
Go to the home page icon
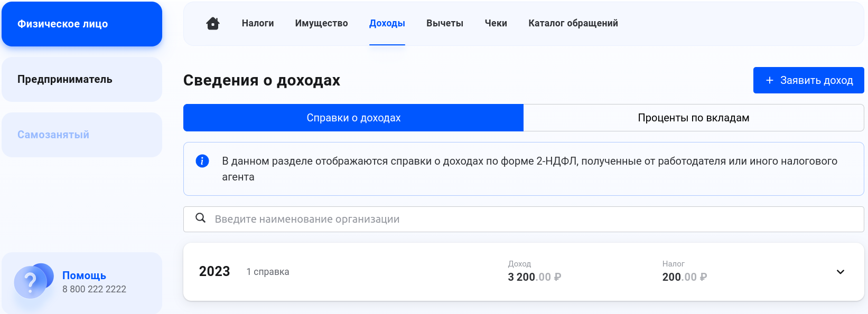[213, 23]
